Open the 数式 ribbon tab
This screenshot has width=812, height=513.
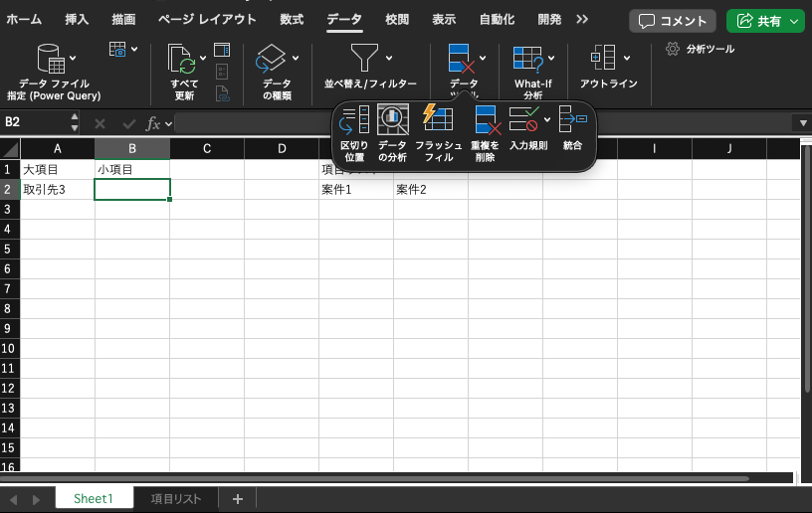tap(292, 19)
